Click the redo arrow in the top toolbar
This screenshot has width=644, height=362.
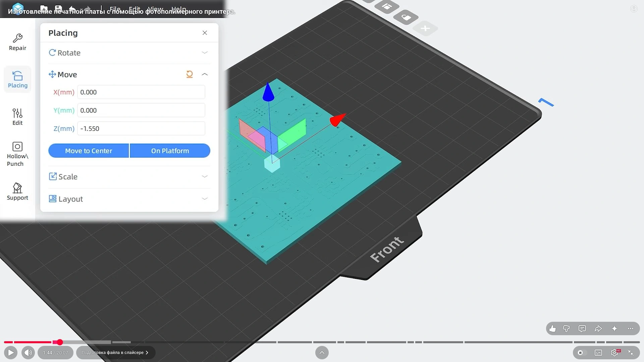point(87,8)
